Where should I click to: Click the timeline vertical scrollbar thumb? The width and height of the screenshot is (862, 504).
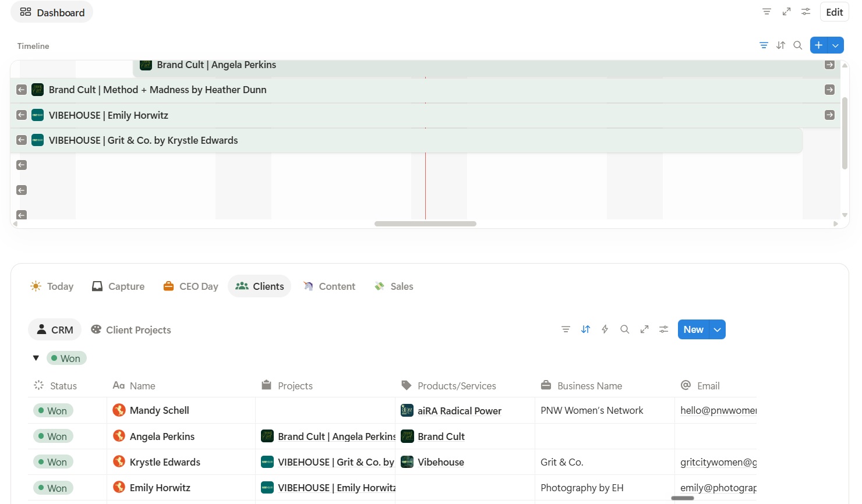(x=845, y=133)
